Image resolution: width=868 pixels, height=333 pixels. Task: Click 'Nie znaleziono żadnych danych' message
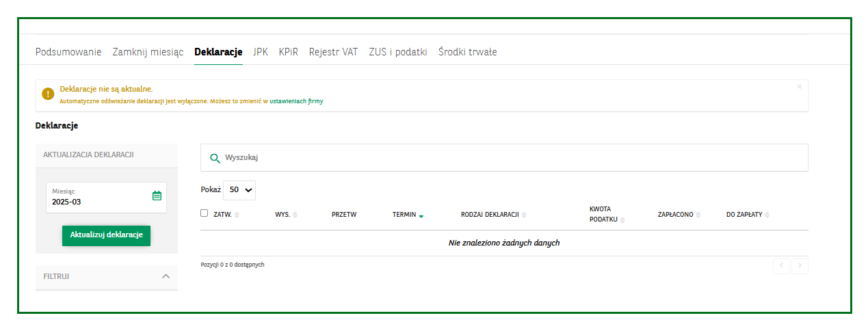[504, 243]
